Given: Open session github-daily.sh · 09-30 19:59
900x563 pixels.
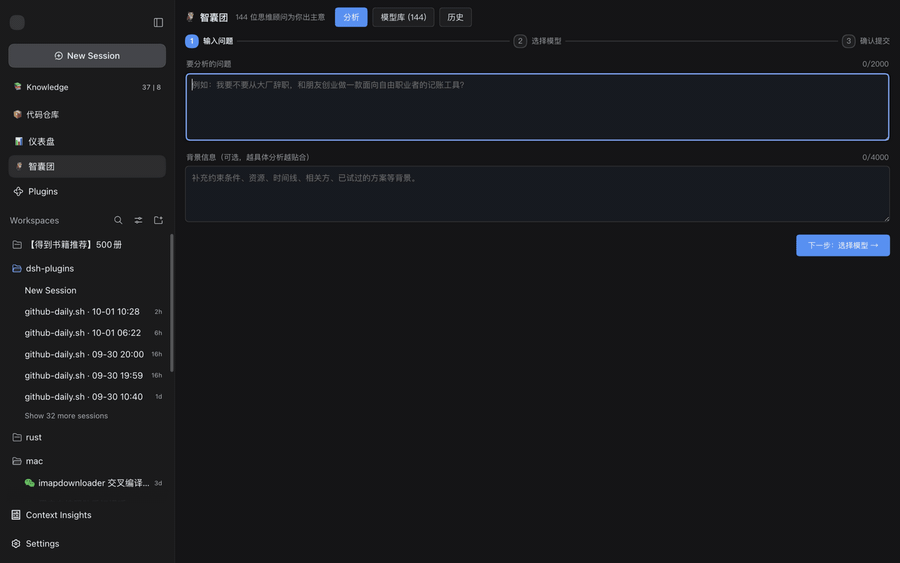Looking at the screenshot, I should coord(87,375).
